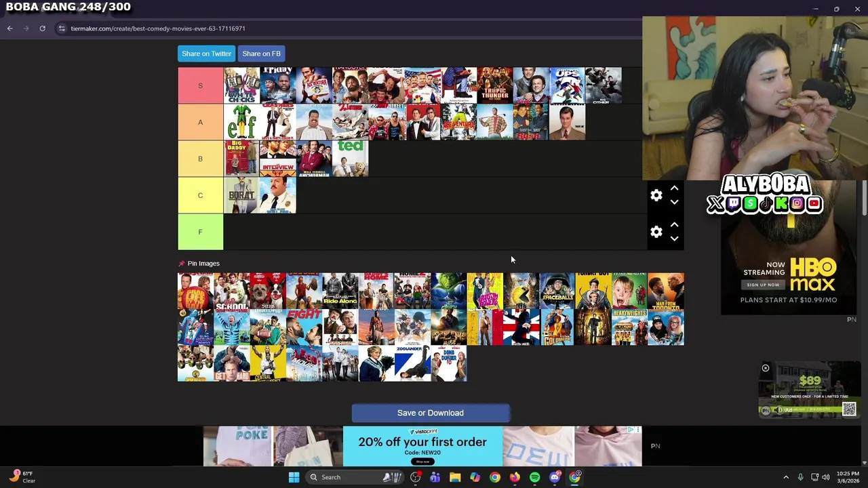Open the Vistaprint 20% off banner ad
Screen dimensions: 868x488
click(x=422, y=446)
